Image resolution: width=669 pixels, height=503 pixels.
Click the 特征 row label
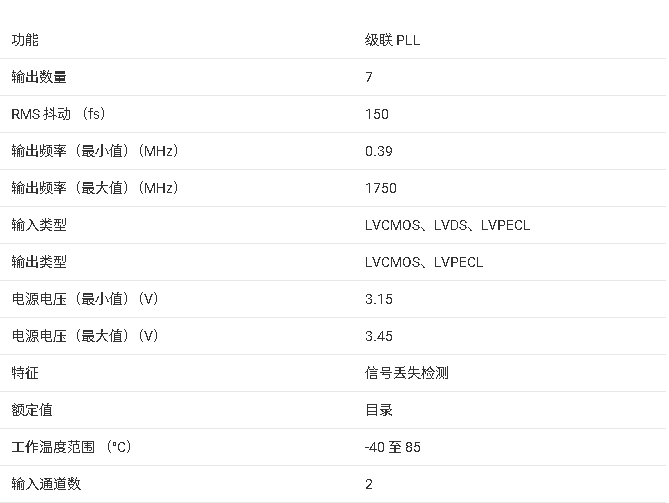pos(25,373)
